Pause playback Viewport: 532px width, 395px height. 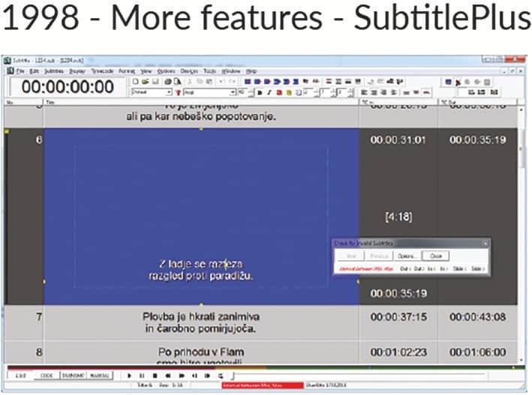click(142, 376)
